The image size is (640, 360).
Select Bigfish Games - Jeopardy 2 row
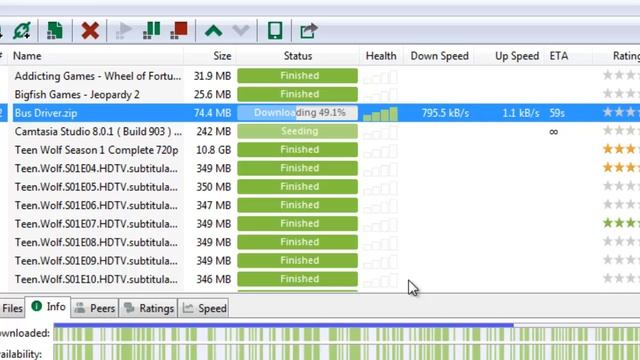77,95
